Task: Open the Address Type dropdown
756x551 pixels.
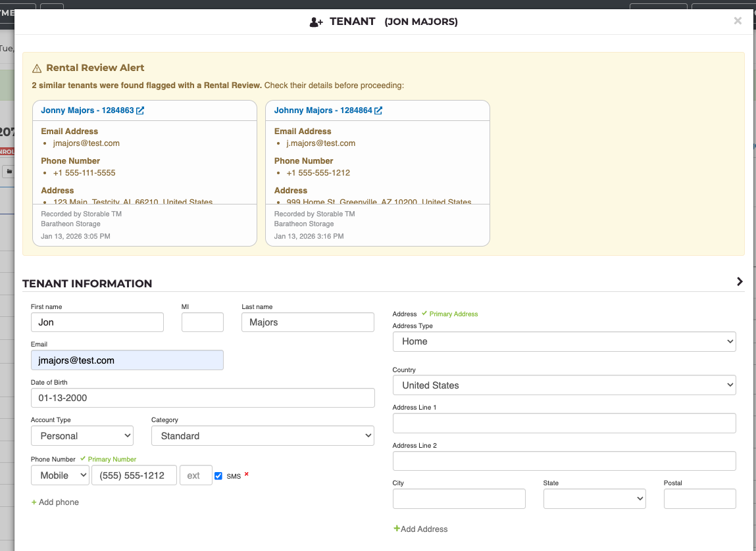Action: tap(564, 341)
